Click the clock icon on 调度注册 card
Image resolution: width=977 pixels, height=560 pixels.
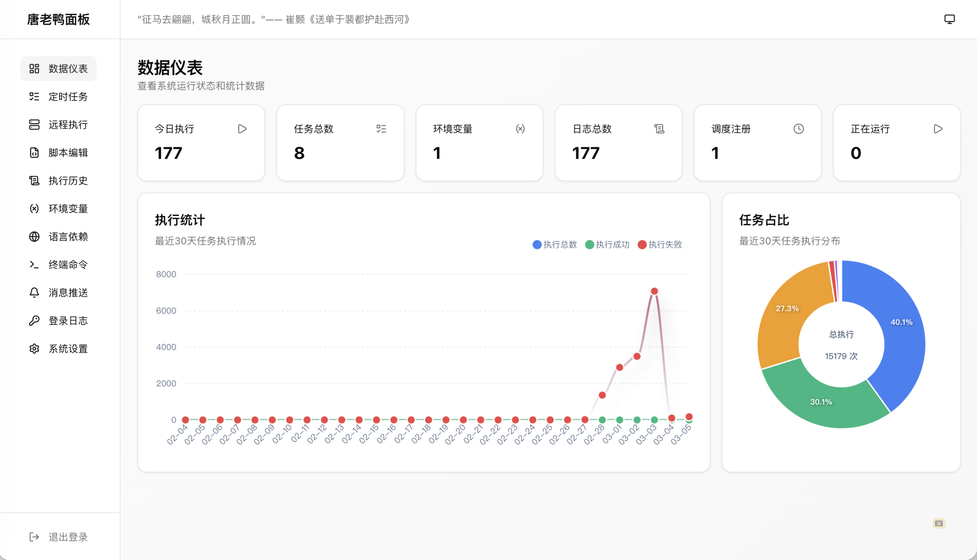coord(798,129)
